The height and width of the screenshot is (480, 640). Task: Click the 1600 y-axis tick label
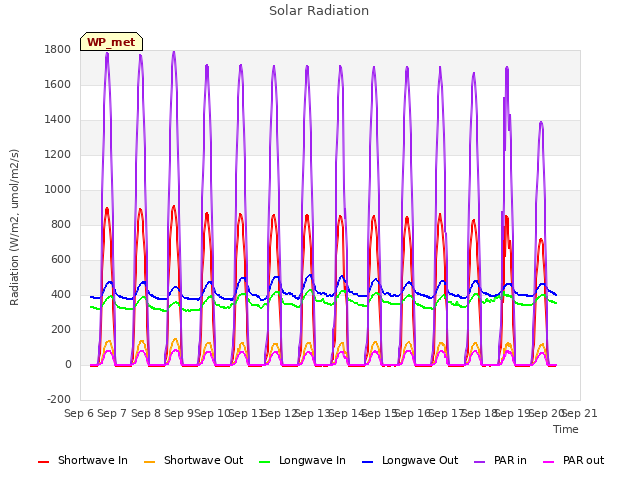point(58,84)
